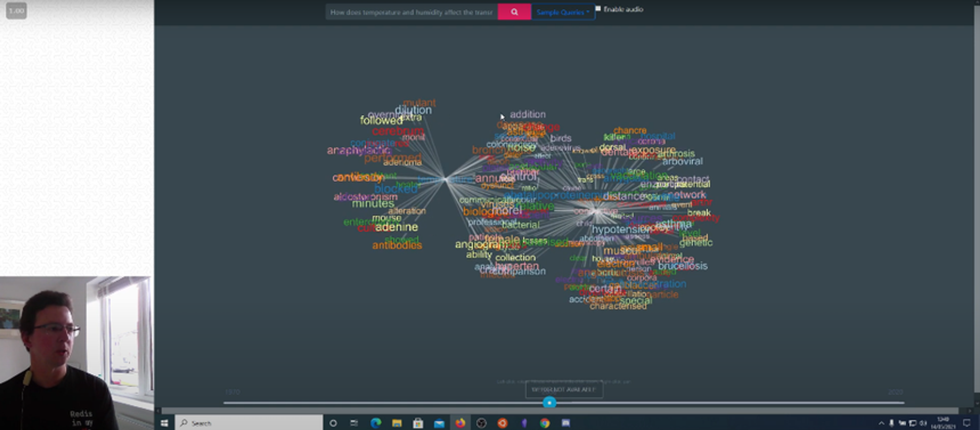This screenshot has height=430, width=980.
Task: Click the Ubuntu taskbar icon
Action: (503, 423)
